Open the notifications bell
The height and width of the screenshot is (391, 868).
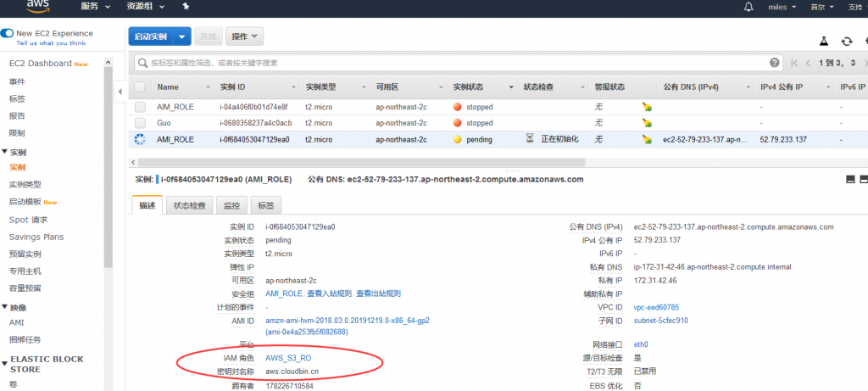pyautogui.click(x=749, y=7)
